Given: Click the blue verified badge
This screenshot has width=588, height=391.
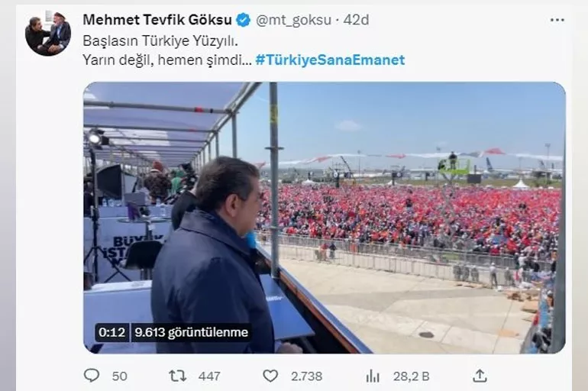Looking at the screenshot, I should 244,20.
